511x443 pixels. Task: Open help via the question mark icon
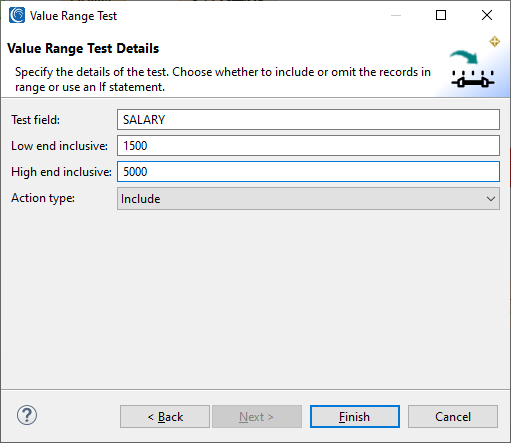pos(27,415)
